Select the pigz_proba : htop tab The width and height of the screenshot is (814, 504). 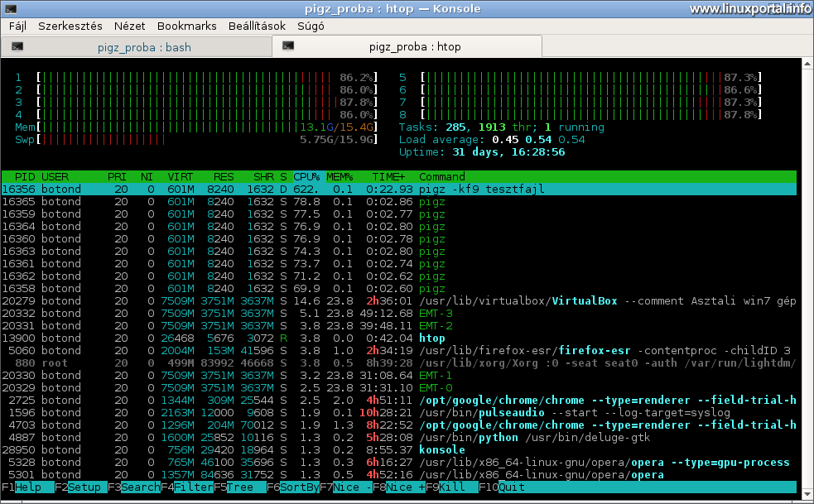[407, 46]
